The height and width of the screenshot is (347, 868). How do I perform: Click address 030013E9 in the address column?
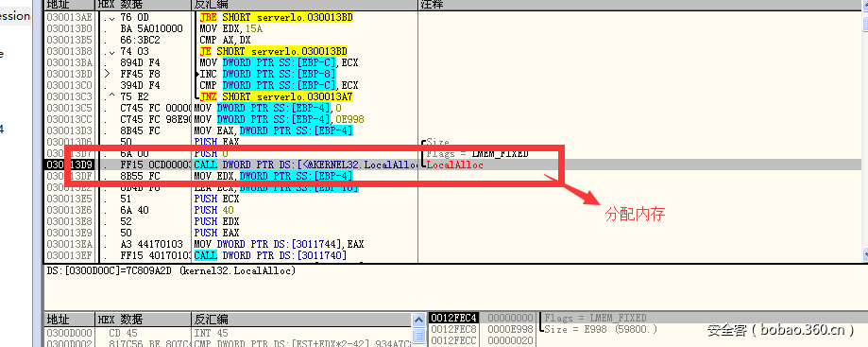[x=69, y=233]
